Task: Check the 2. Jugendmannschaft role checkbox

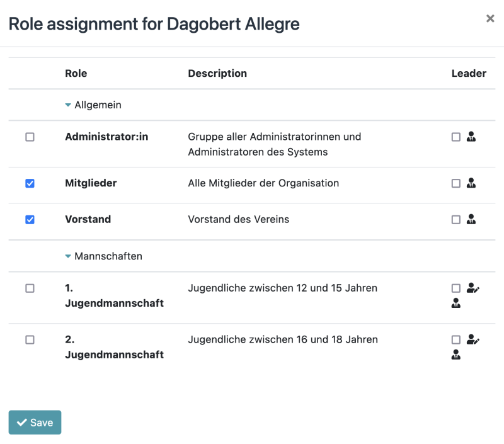Action: 28,339
